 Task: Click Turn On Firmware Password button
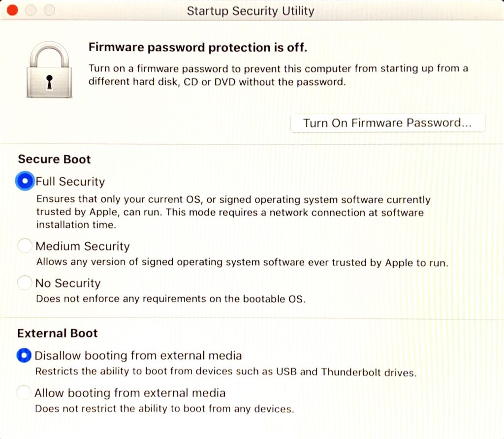coord(387,123)
